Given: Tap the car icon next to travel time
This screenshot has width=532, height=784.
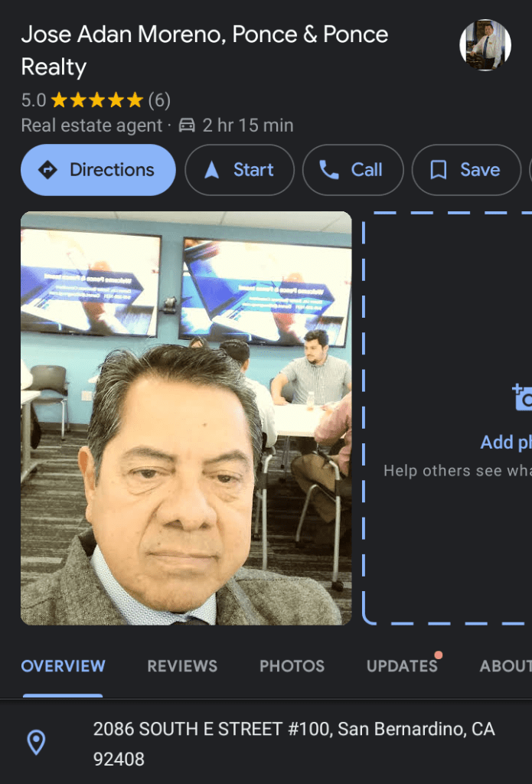Looking at the screenshot, I should pos(187,126).
